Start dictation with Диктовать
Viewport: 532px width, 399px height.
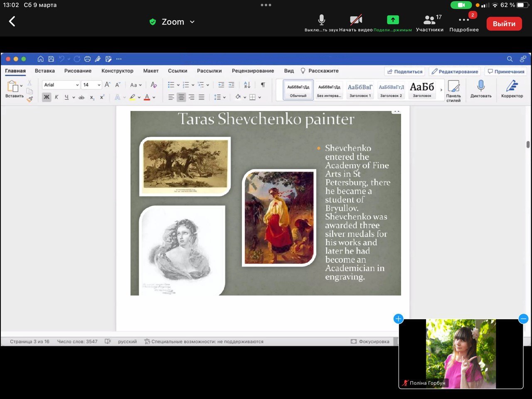point(481,89)
